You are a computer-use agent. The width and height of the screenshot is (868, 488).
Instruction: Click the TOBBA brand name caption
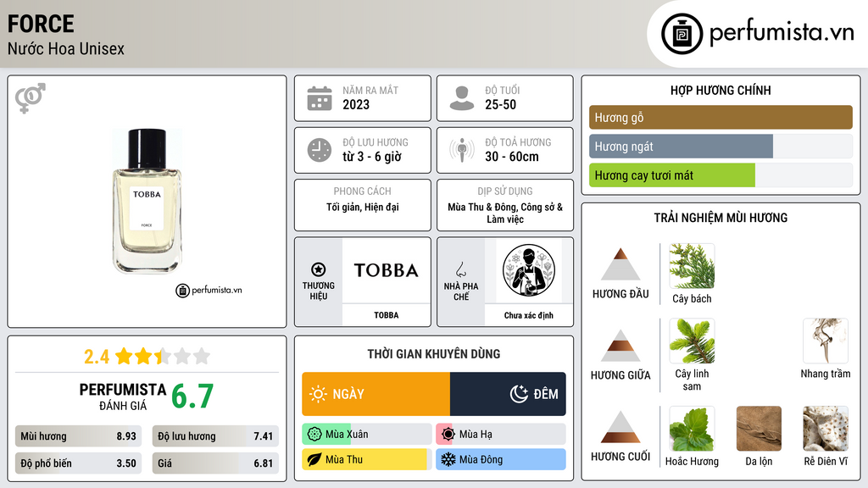coord(386,315)
